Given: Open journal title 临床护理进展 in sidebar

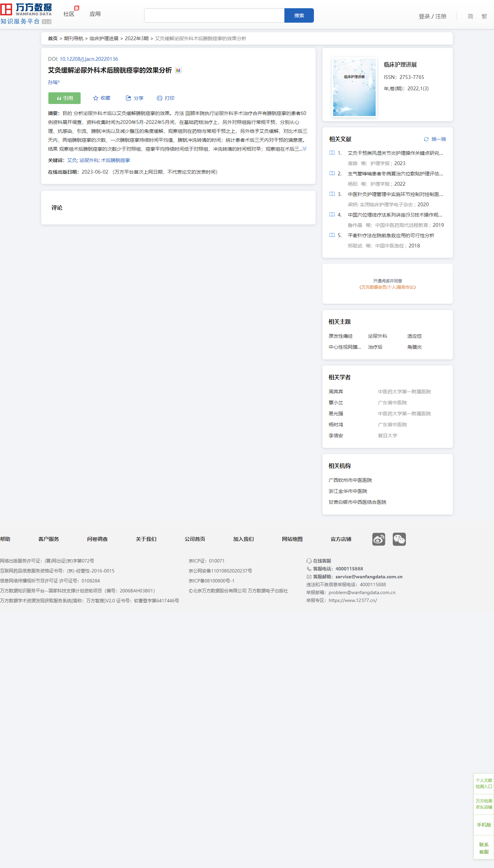Looking at the screenshot, I should pyautogui.click(x=400, y=65).
